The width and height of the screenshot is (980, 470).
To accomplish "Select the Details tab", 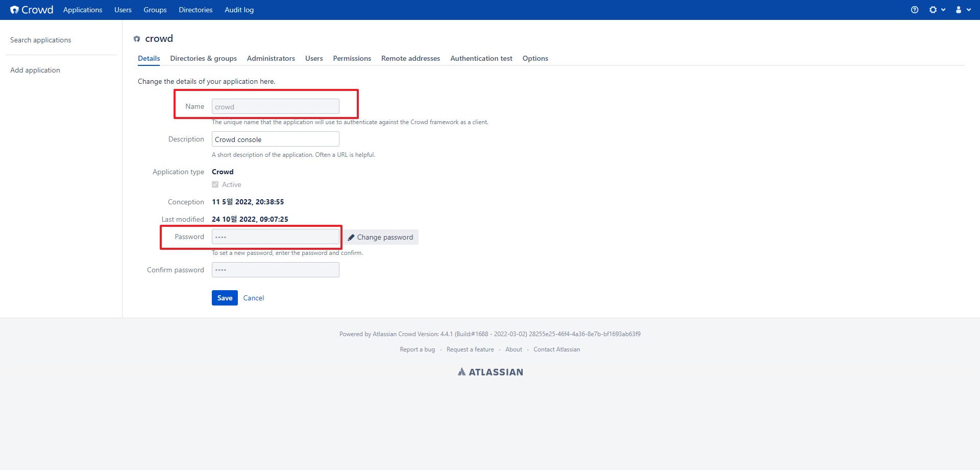I will (x=149, y=58).
